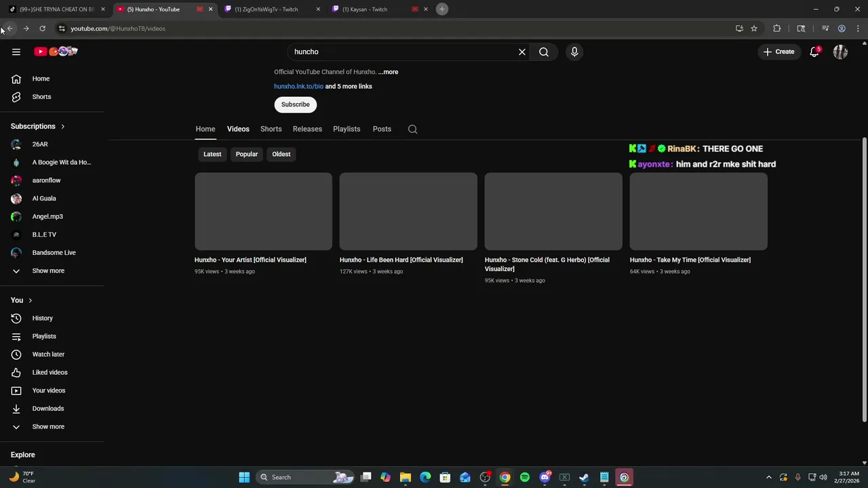The image size is (868, 488).
Task: Switch to ZigOnYaWigTv Twitch tab
Action: (271, 9)
